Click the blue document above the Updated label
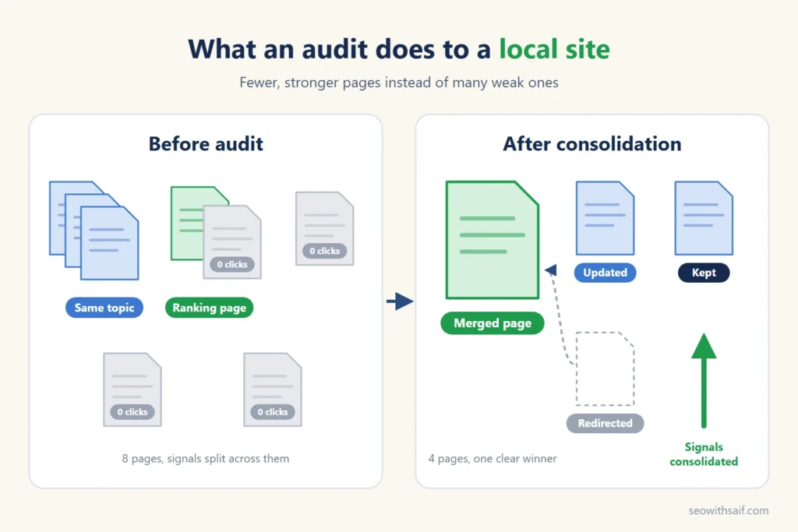Image resolution: width=798 pixels, height=532 pixels. (605, 218)
